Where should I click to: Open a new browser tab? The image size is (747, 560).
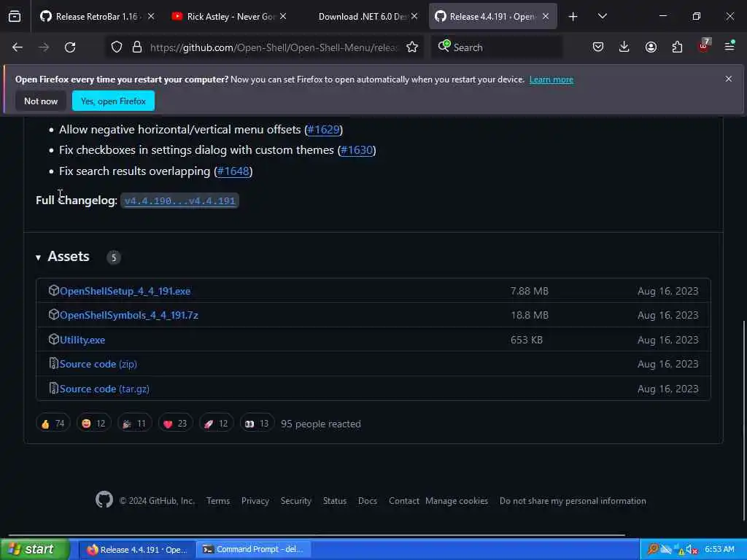pos(573,17)
